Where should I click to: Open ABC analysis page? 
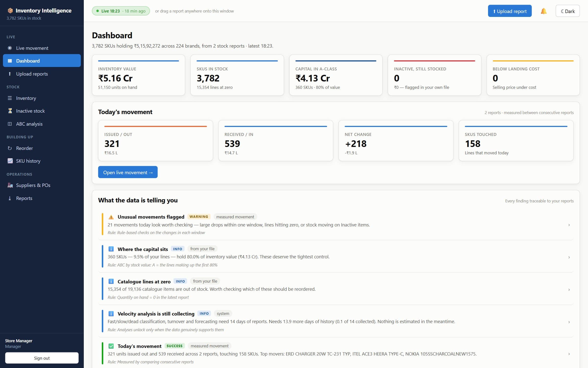tap(42, 124)
